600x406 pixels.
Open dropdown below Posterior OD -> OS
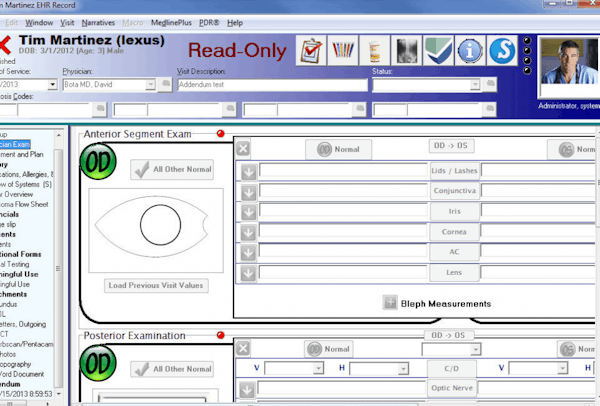click(475, 349)
